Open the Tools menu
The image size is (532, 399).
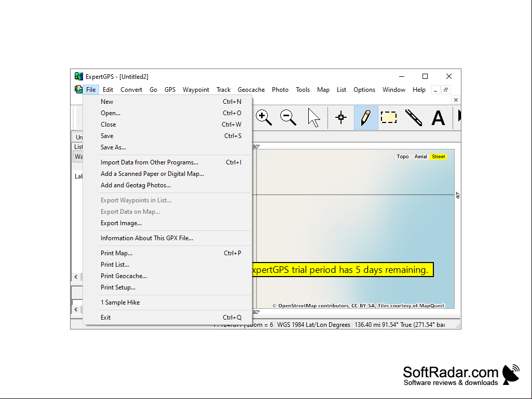(x=303, y=90)
